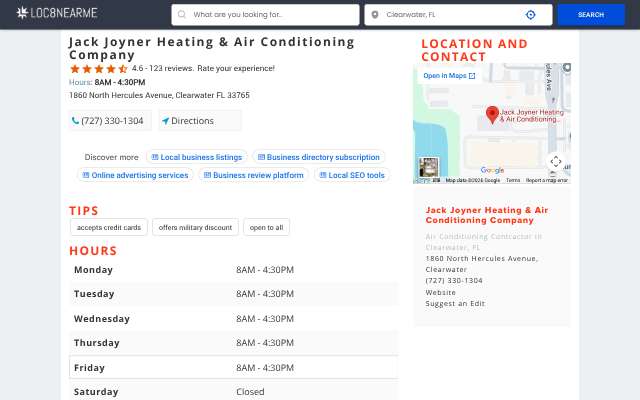Click the red map marker pin

coord(492,114)
